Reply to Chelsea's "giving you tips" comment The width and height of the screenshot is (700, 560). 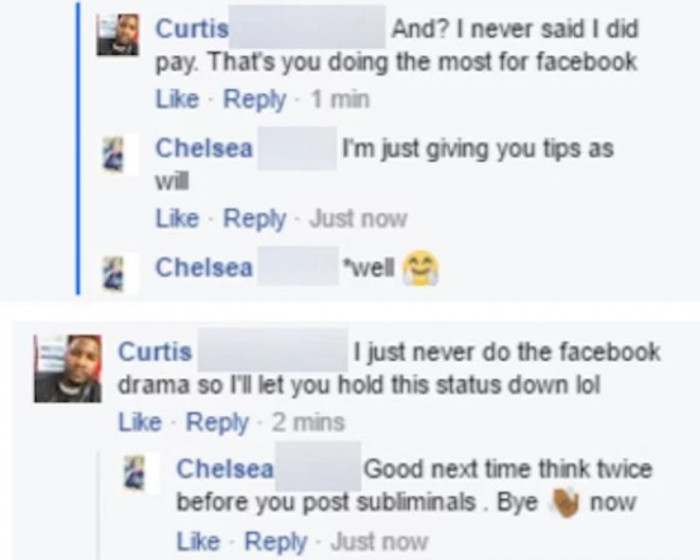click(x=254, y=218)
